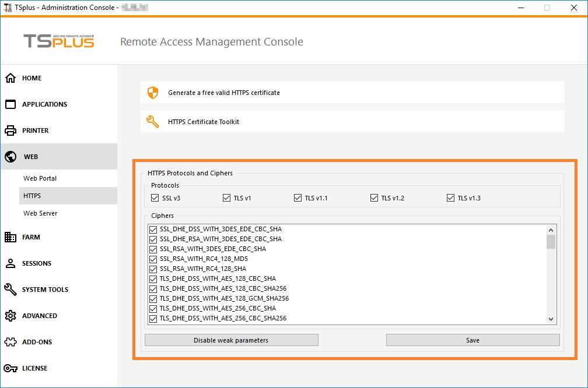Screen dimensions: 588x388
Task: Click Disable weak parameters
Action: pos(231,340)
